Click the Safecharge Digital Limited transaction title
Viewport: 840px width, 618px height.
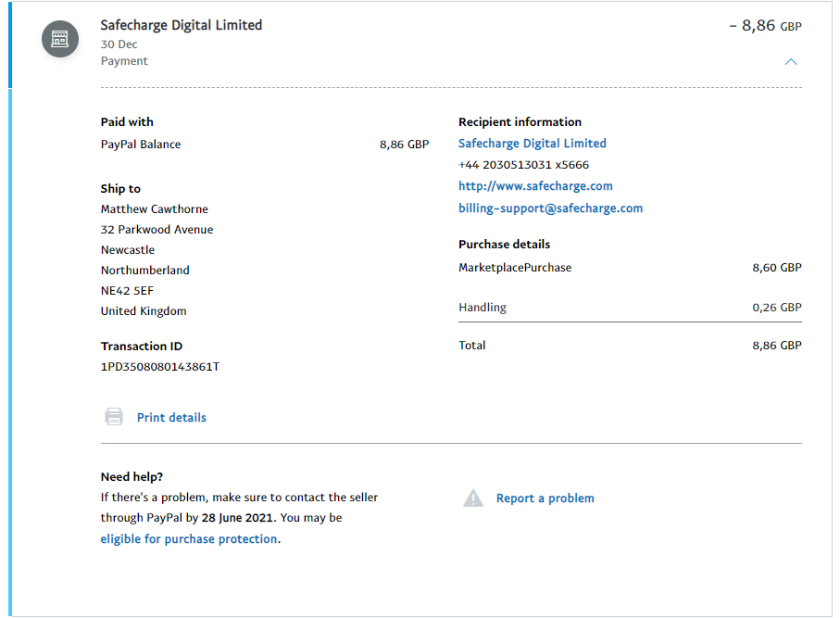point(182,25)
